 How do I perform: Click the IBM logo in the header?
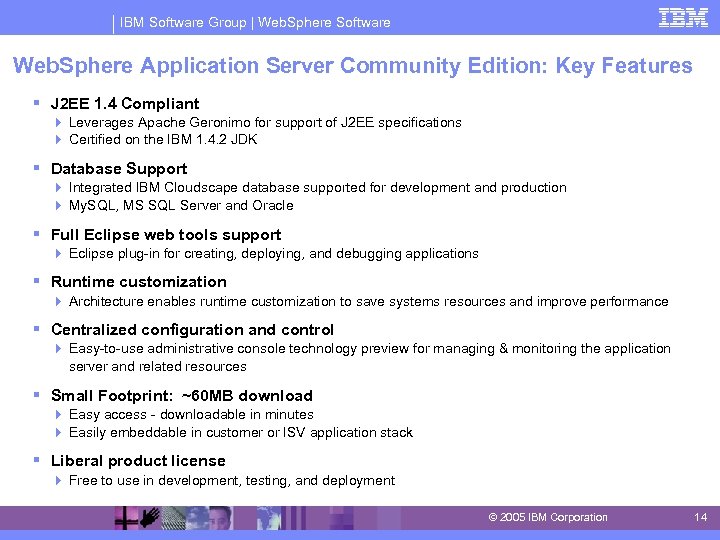(683, 18)
